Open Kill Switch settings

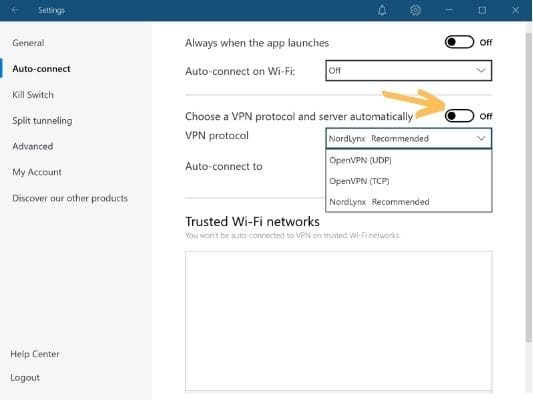pos(33,94)
